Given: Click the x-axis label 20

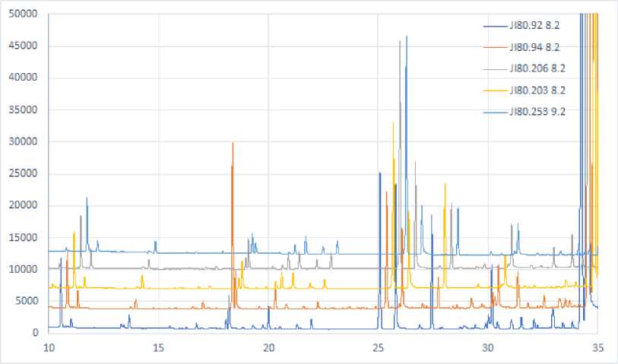Looking at the screenshot, I should point(268,348).
